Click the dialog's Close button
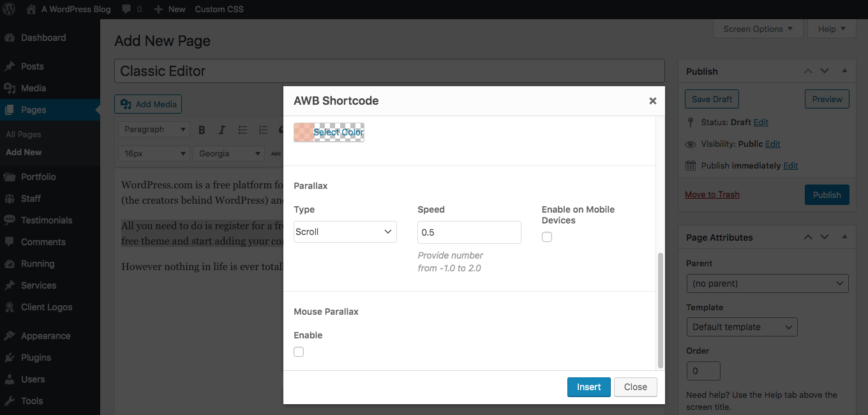This screenshot has height=415, width=868. (x=636, y=387)
